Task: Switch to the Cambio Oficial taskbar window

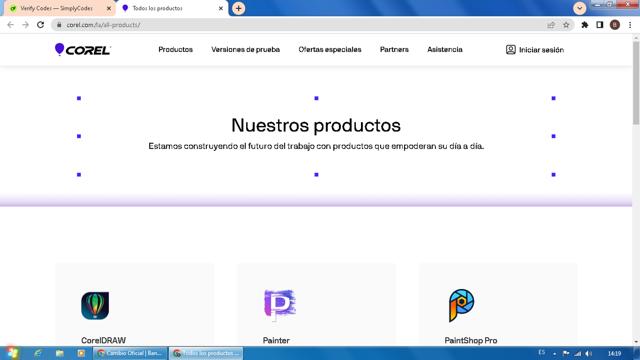Action: (130, 353)
